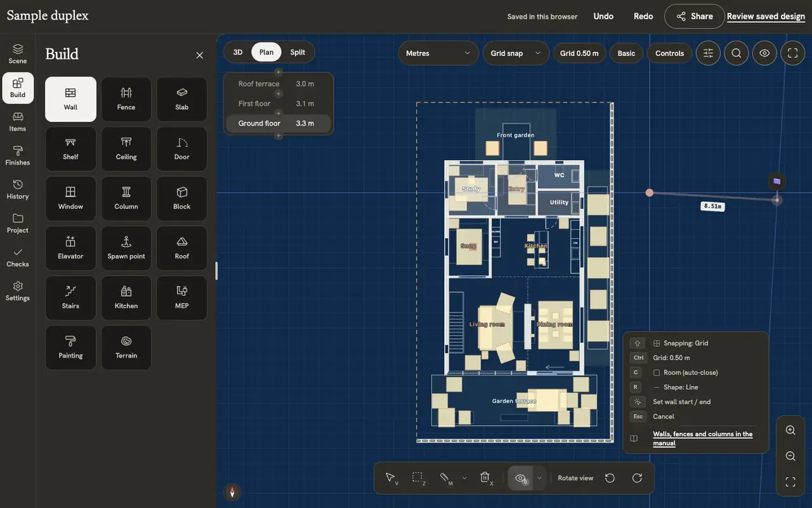Screen dimensions: 812x508
Task: Expand the measure tool options chevron
Action: tap(464, 478)
